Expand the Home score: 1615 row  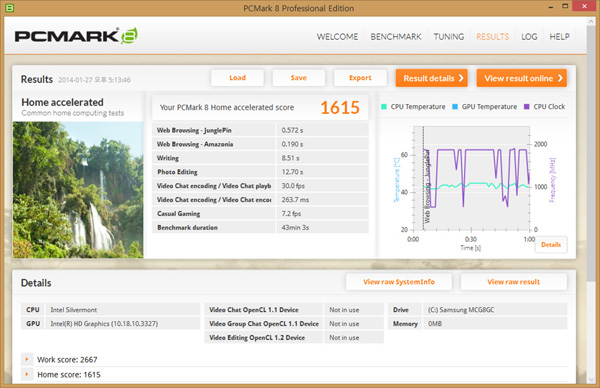coord(27,374)
